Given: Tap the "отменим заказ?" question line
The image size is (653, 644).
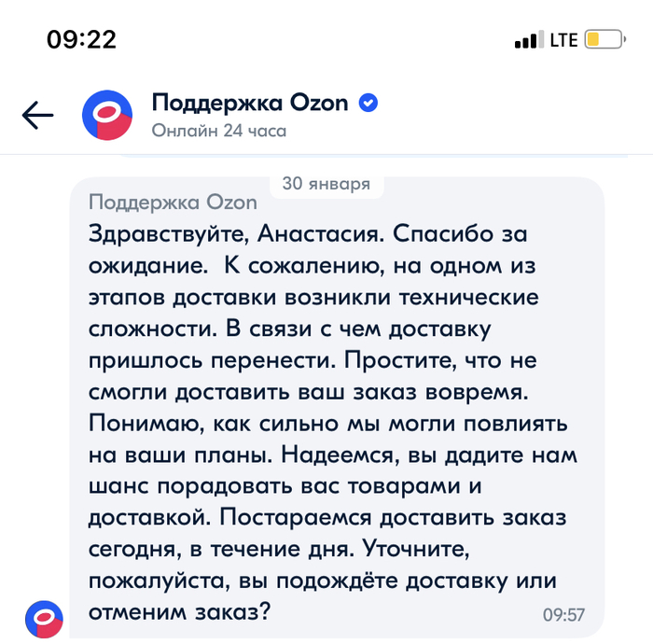Looking at the screenshot, I should point(180,612).
